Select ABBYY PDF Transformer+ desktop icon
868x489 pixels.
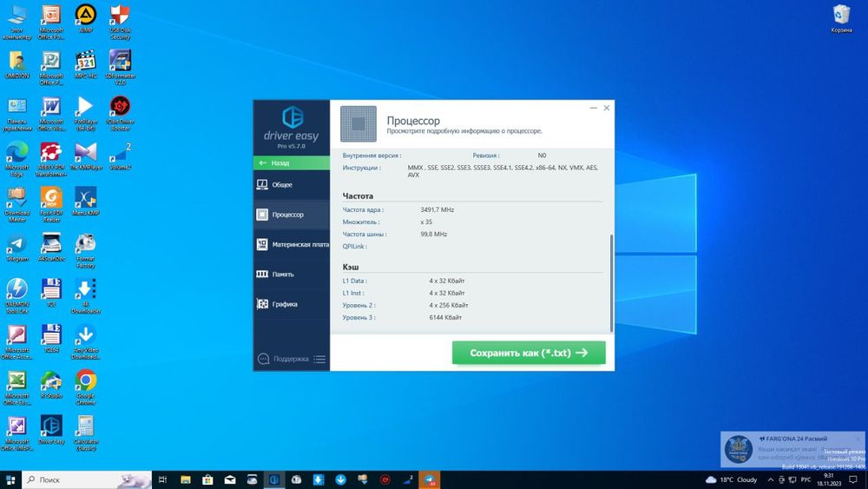coord(51,159)
